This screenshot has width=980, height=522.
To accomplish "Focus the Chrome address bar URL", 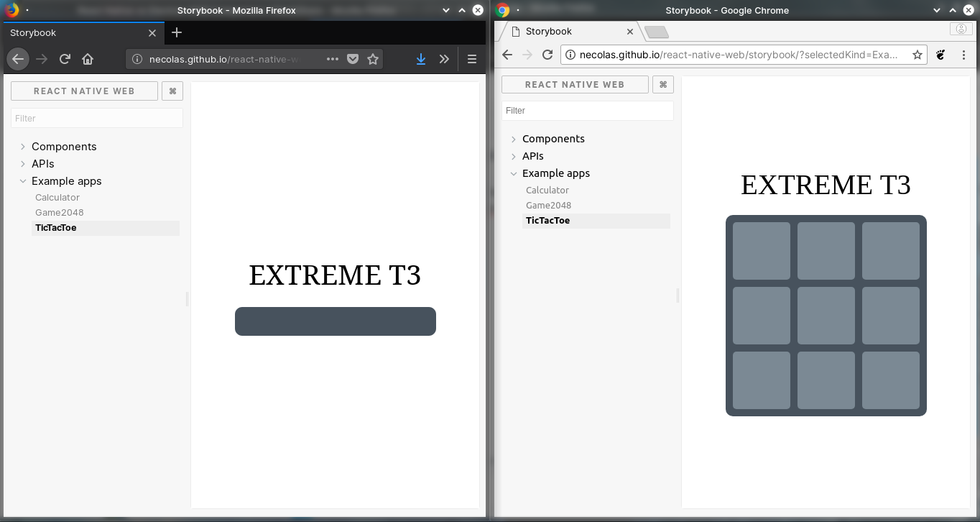I will point(740,55).
